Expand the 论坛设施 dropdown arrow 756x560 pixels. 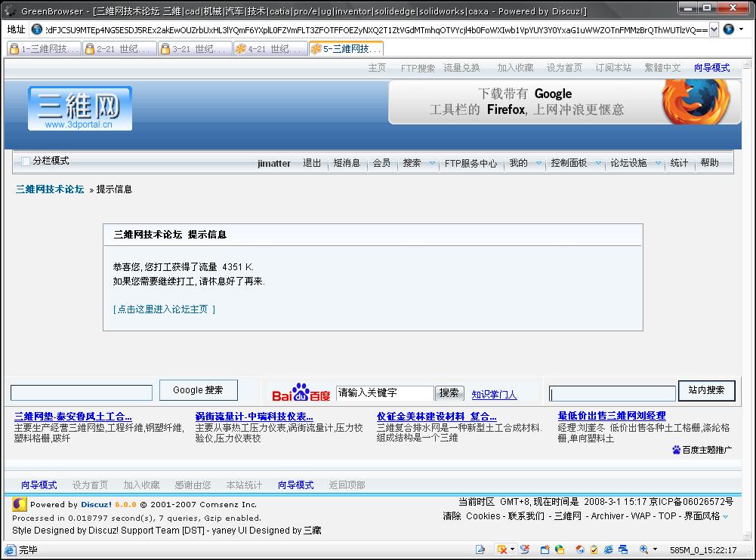[658, 163]
